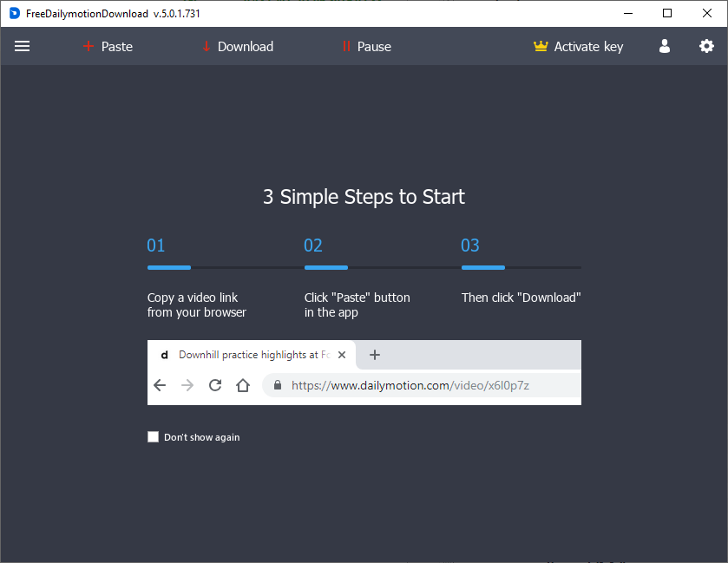Image resolution: width=728 pixels, height=563 pixels.
Task: Close the FreeDailymotionDownload window
Action: [707, 14]
